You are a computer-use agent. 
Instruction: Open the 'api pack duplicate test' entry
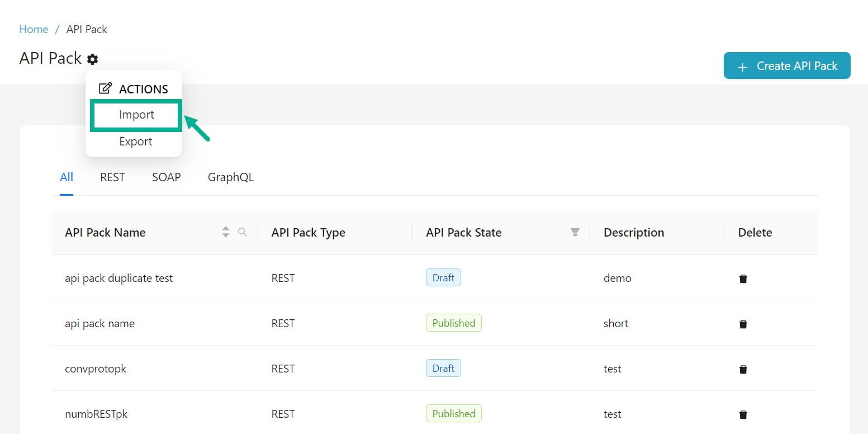coord(118,278)
